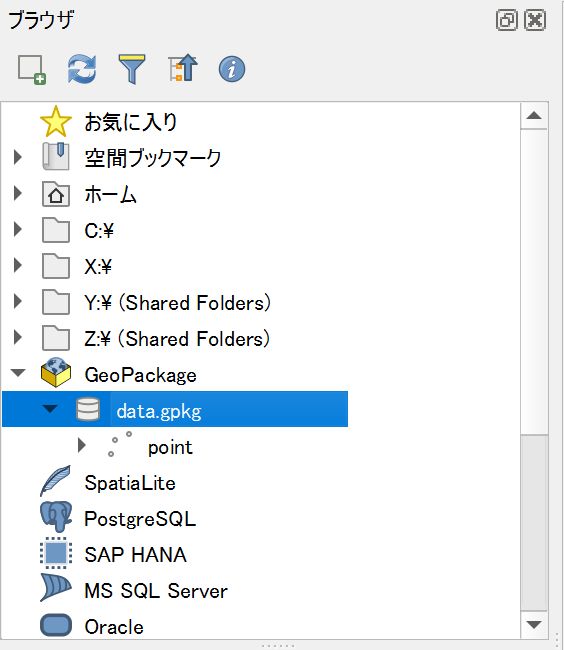Expand the point layer node

(82, 445)
